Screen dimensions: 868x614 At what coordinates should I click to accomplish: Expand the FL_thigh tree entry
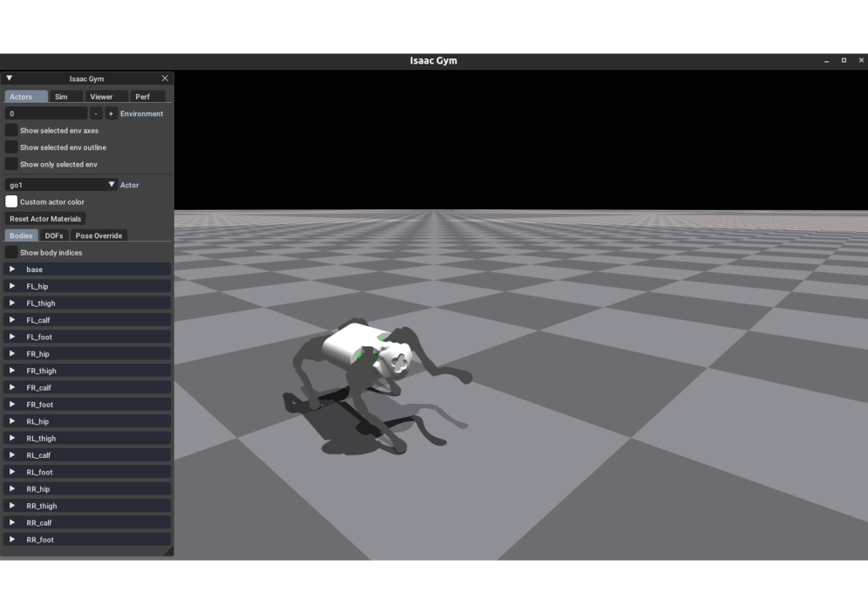[x=12, y=304]
